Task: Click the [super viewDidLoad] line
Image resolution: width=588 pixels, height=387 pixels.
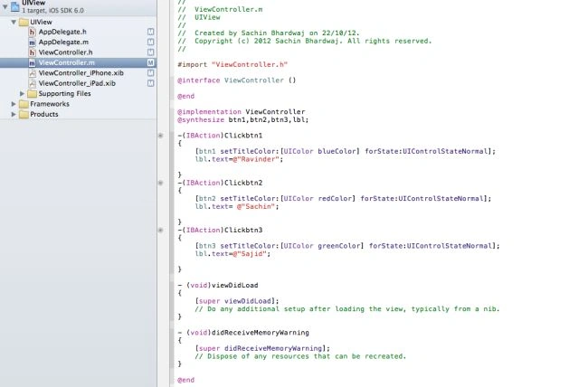Action: tap(237, 301)
